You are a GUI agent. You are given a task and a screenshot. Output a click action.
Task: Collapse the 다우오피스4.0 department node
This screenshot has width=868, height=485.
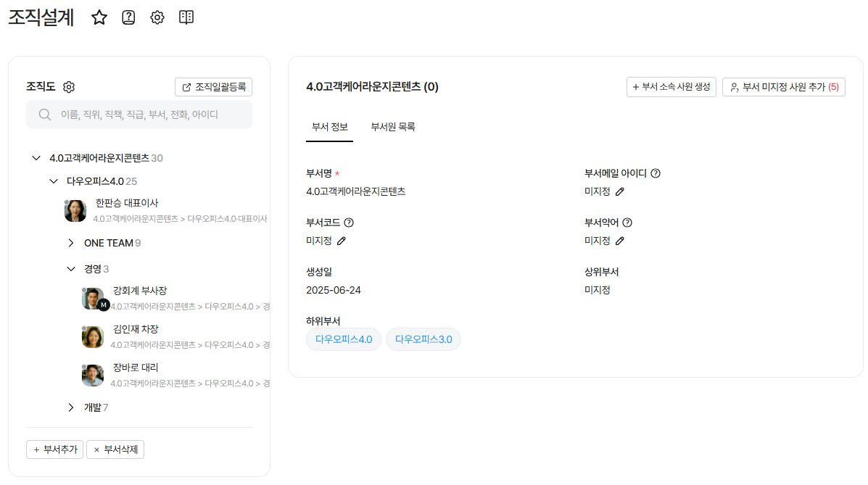point(54,181)
